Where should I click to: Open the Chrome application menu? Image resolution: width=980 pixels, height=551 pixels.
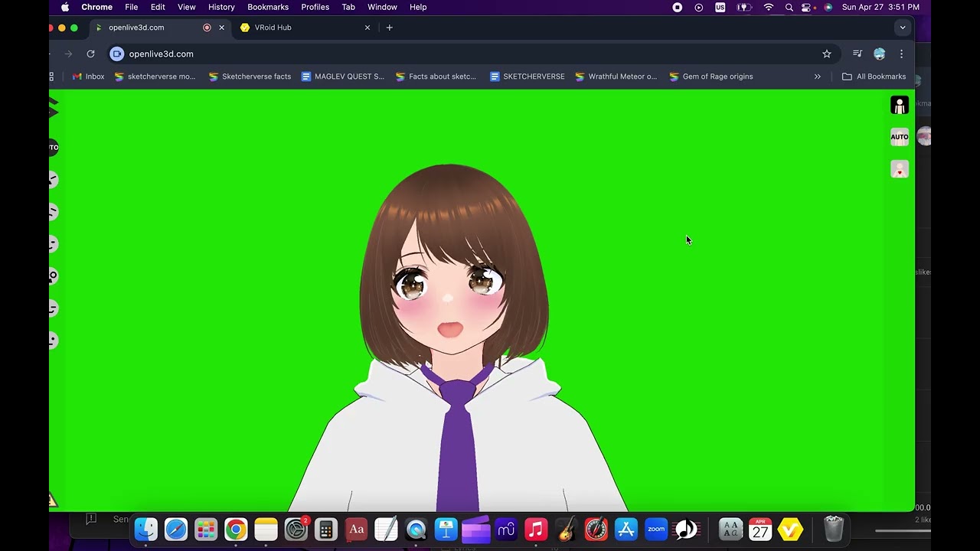tap(97, 7)
